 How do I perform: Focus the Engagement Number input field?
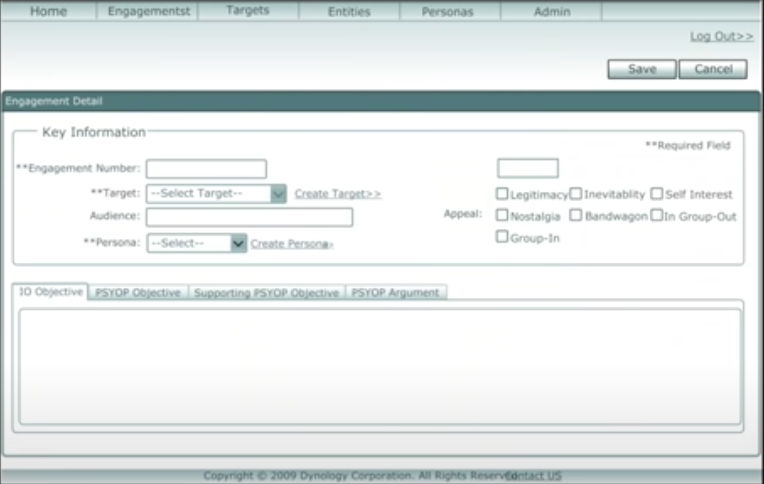pyautogui.click(x=206, y=169)
